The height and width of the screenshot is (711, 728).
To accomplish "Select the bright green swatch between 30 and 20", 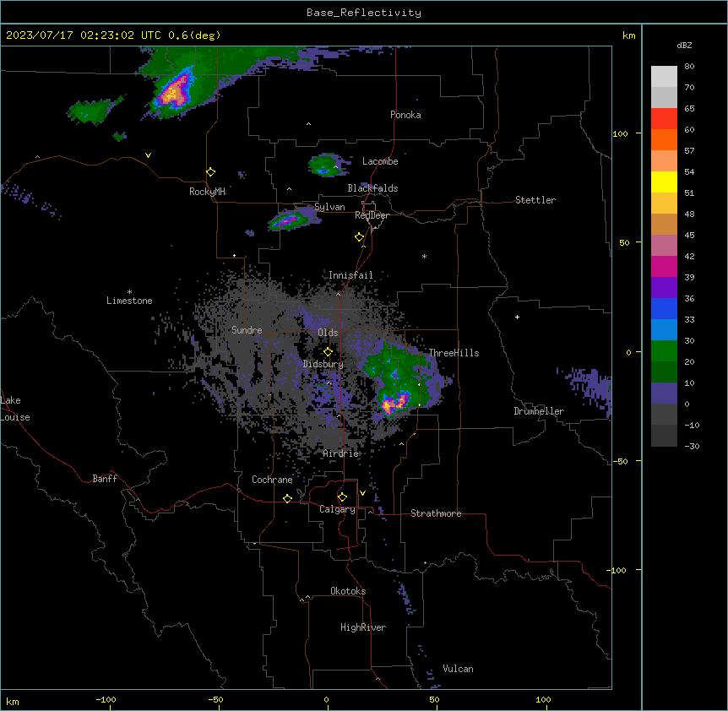I will click(664, 351).
